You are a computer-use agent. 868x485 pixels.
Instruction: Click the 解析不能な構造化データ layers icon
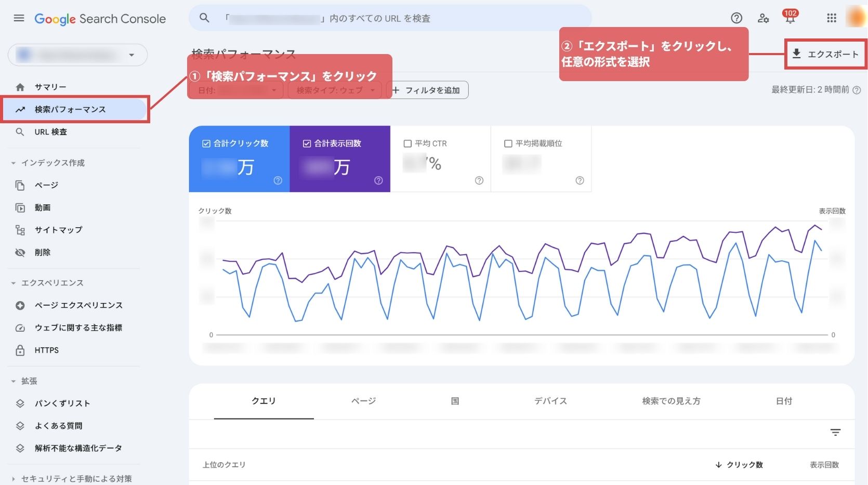point(20,448)
